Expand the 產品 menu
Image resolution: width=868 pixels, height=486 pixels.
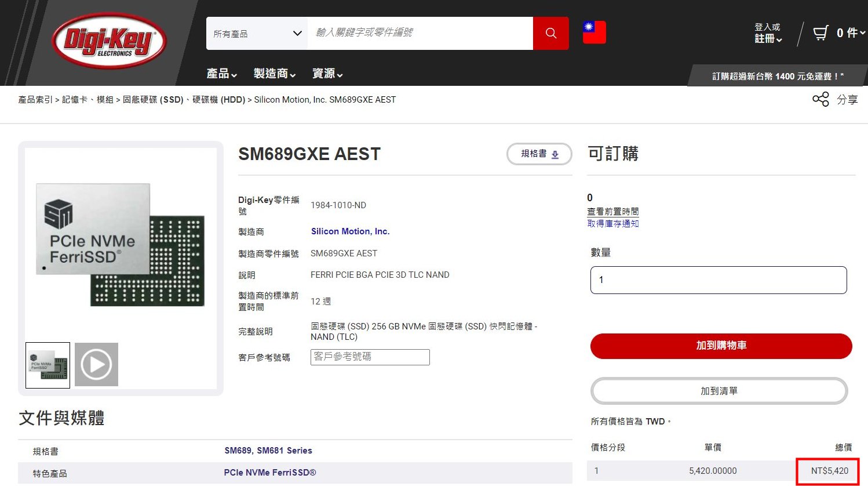[221, 74]
